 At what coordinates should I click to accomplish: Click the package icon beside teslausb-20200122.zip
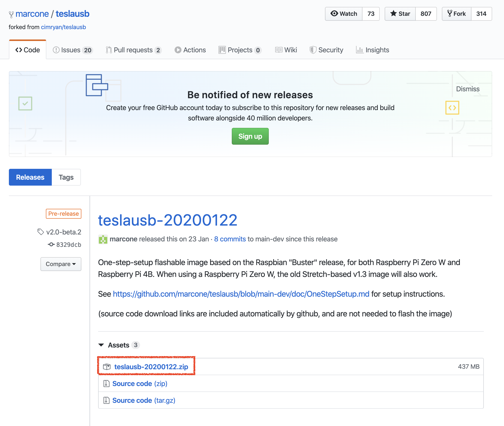point(107,367)
